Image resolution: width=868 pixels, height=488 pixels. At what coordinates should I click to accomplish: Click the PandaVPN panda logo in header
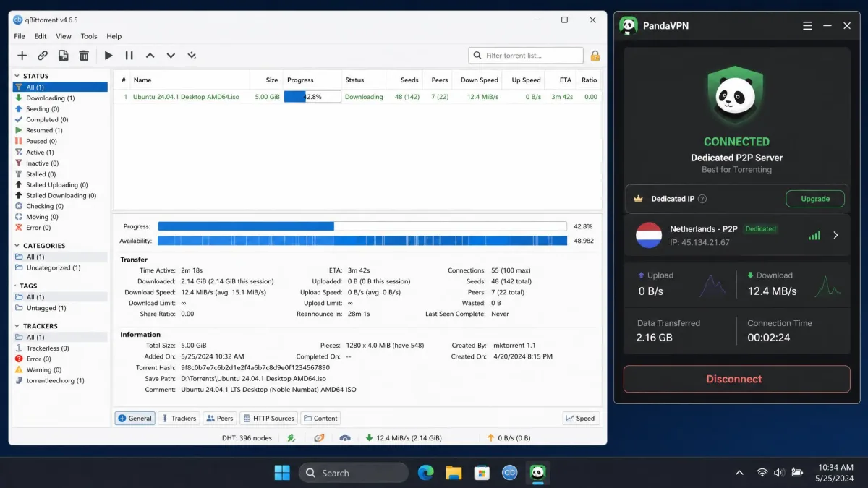pos(629,25)
